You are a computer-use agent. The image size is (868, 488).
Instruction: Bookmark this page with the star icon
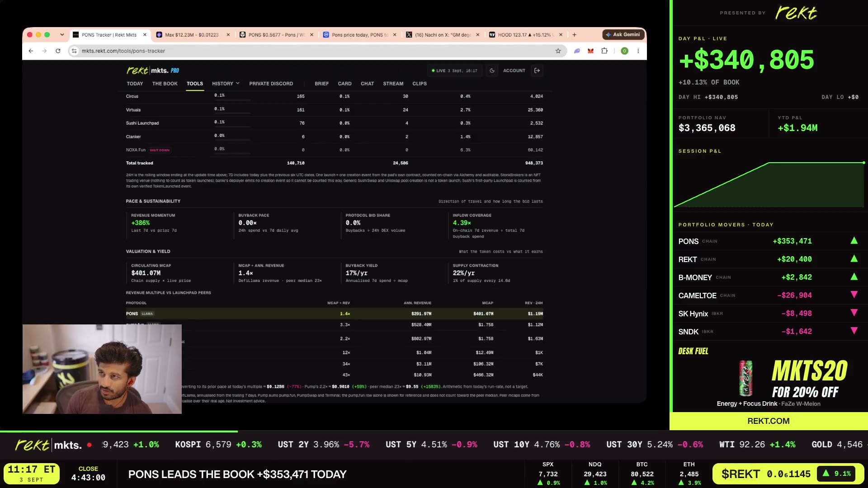coord(558,51)
